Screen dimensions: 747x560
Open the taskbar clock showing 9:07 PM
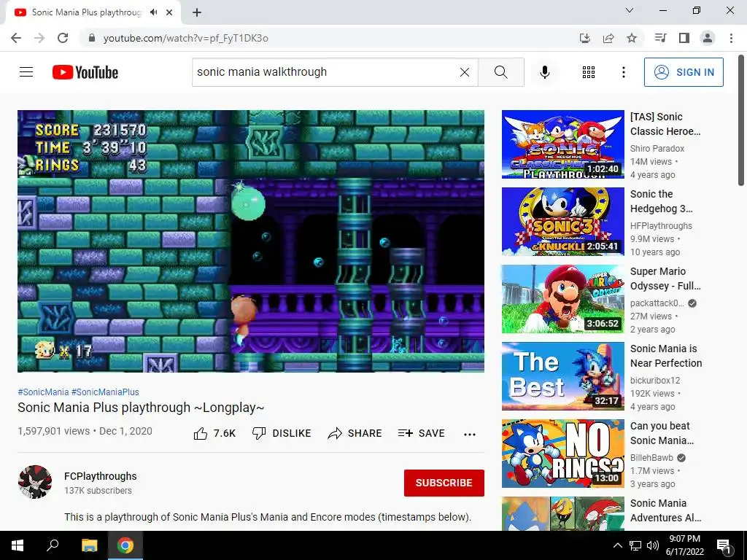coord(684,545)
